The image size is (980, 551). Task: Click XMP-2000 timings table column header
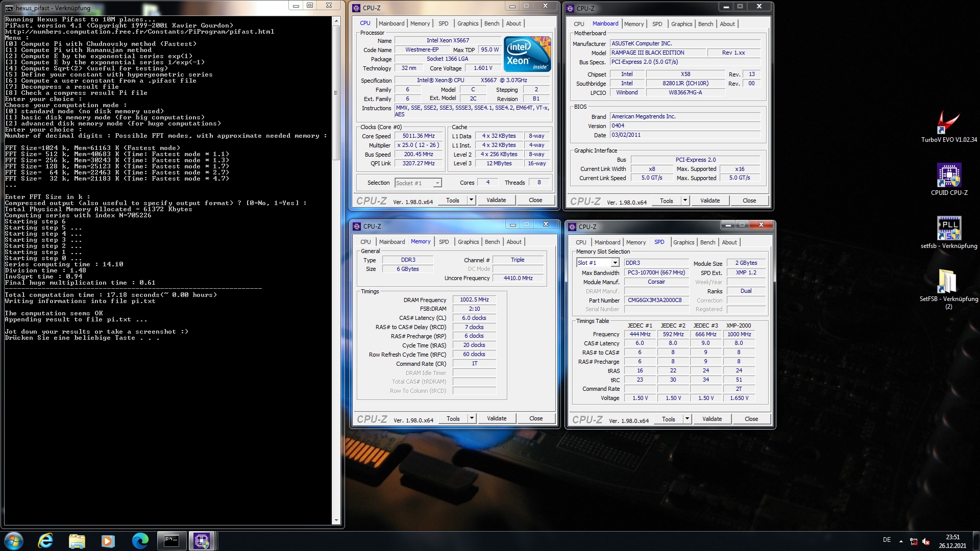click(739, 325)
